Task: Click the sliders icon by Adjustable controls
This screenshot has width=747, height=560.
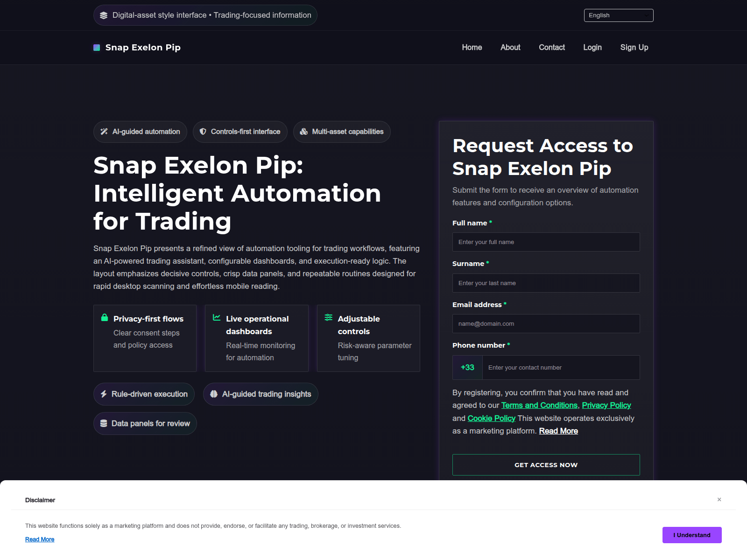Action: [329, 317]
